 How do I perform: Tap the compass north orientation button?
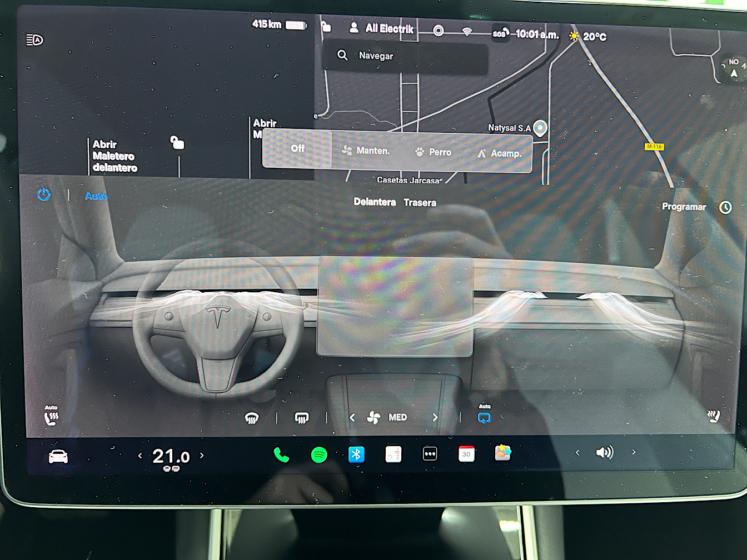(733, 69)
